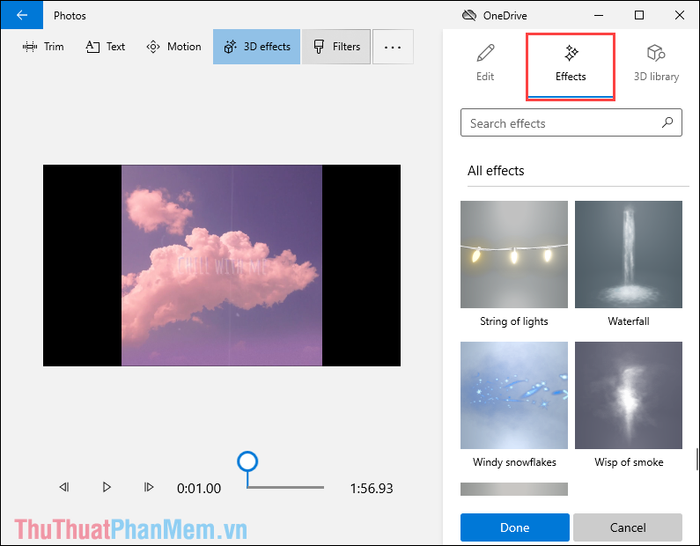The height and width of the screenshot is (546, 700).
Task: Switch to the 3D library tab
Action: click(x=656, y=63)
